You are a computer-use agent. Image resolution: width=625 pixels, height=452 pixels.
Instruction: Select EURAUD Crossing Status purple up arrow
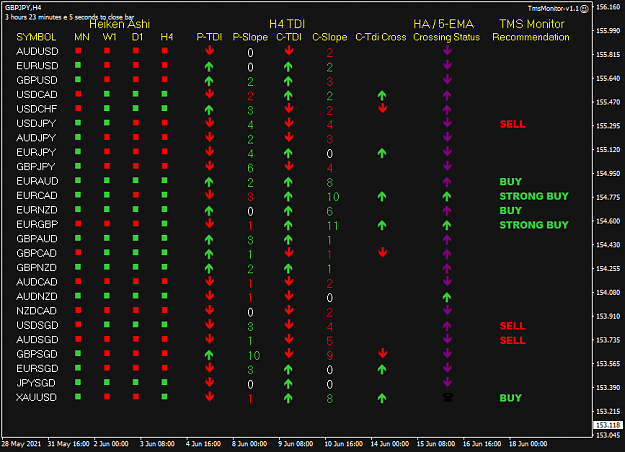tap(447, 182)
